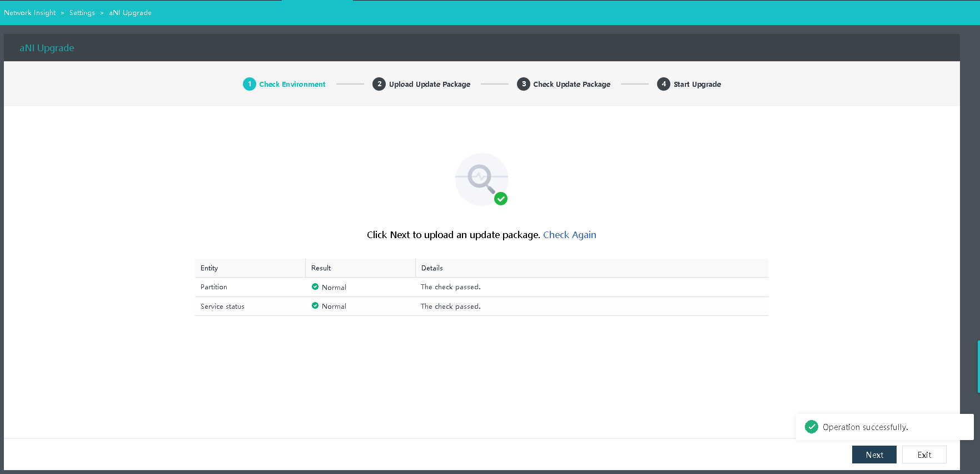The width and height of the screenshot is (980, 474).
Task: Click the step 2 number circle icon
Action: (x=379, y=84)
